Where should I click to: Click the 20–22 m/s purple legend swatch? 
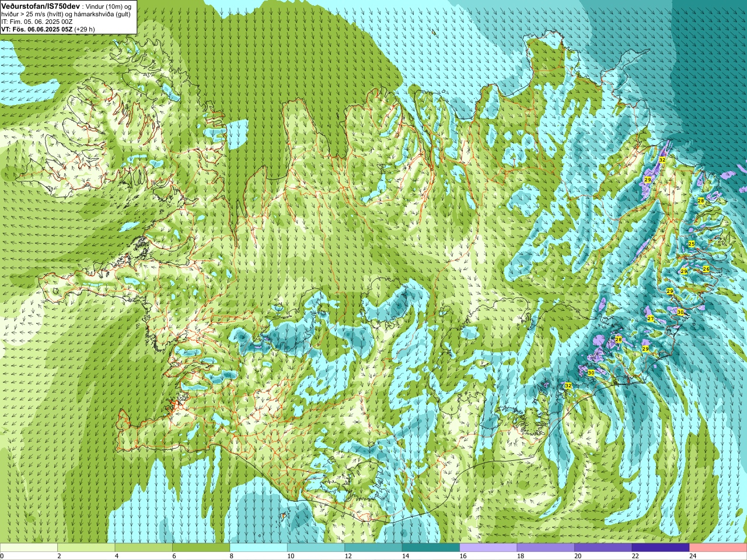(x=603, y=548)
